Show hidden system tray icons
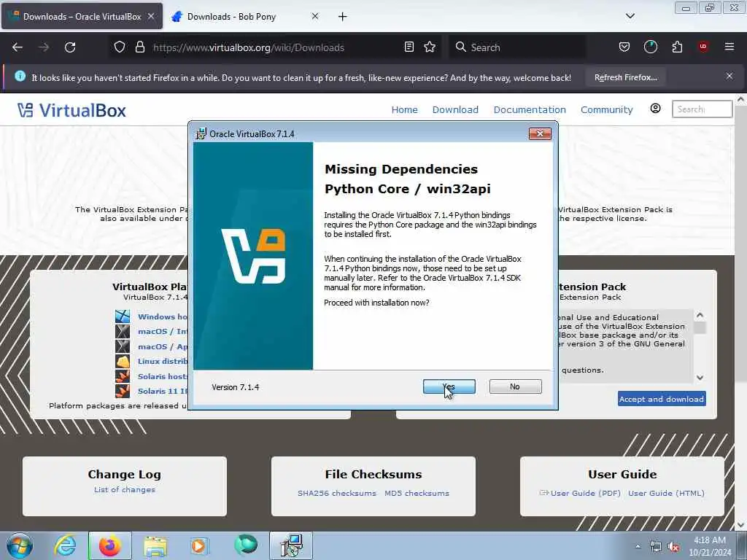 [638, 547]
